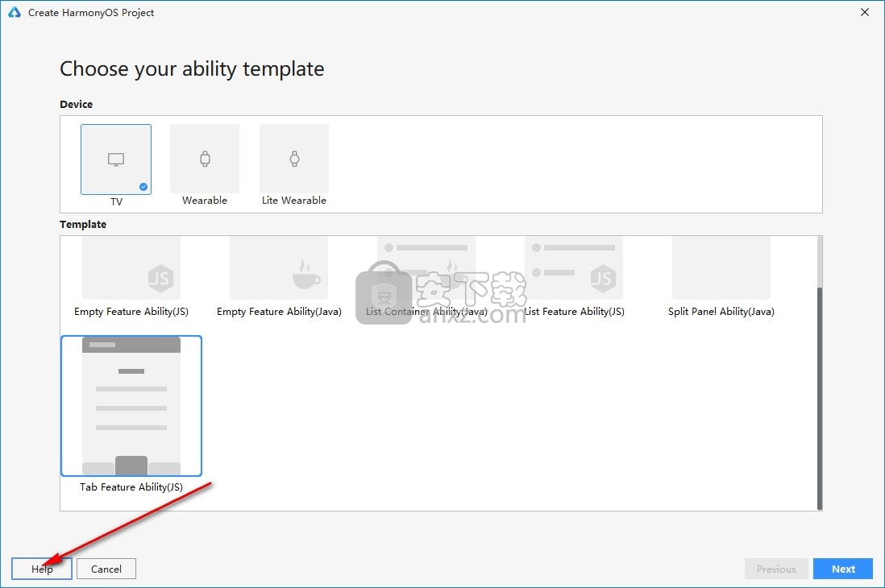885x588 pixels.
Task: Click the "TV" device label
Action: tap(116, 201)
